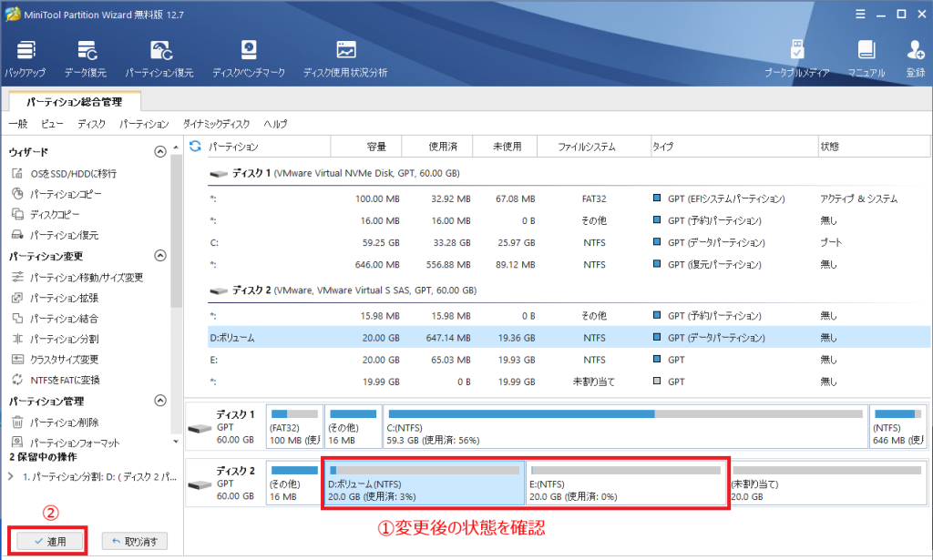The height and width of the screenshot is (560, 933).
Task: Switch to パーティション総合管理 tab
Action: point(75,102)
